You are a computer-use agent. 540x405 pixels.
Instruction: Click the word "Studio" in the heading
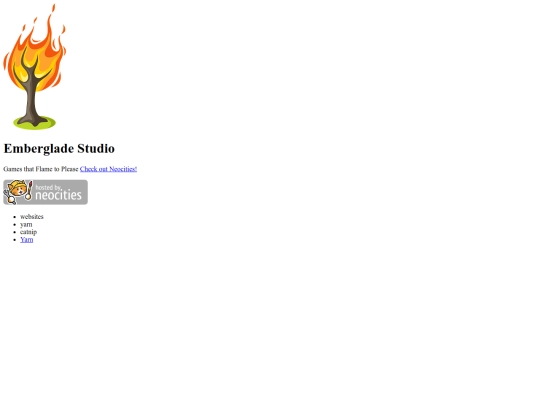click(96, 148)
